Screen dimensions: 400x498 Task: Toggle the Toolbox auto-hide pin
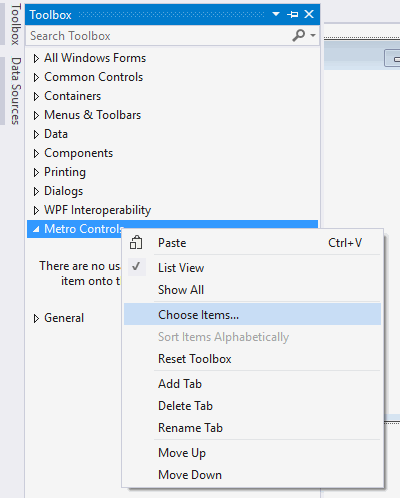292,14
